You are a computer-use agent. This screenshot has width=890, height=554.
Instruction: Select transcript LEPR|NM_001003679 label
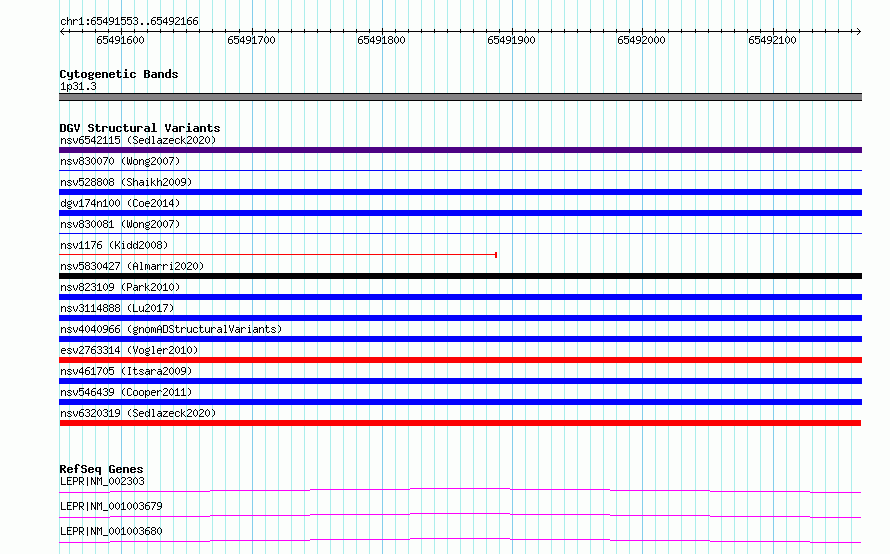click(111, 506)
